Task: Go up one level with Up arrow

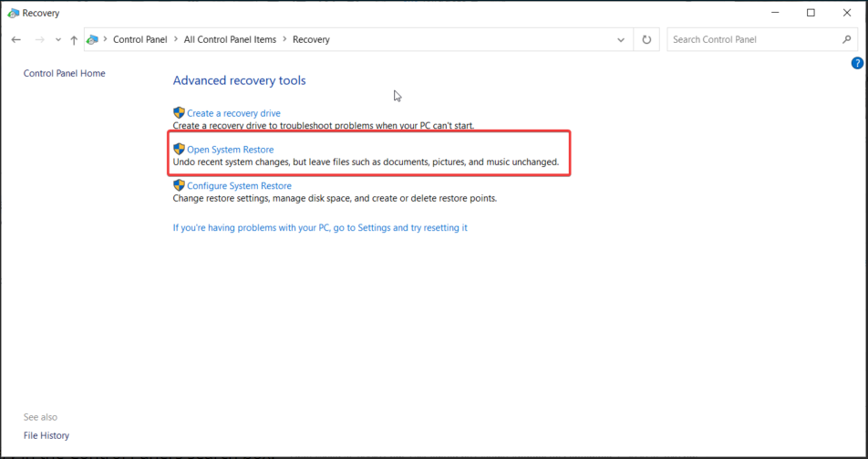Action: 74,40
